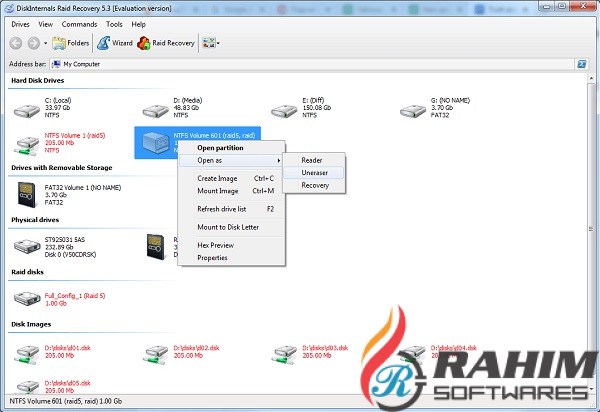Choose Reader in the Open as submenu
The height and width of the screenshot is (412, 600).
click(x=314, y=160)
